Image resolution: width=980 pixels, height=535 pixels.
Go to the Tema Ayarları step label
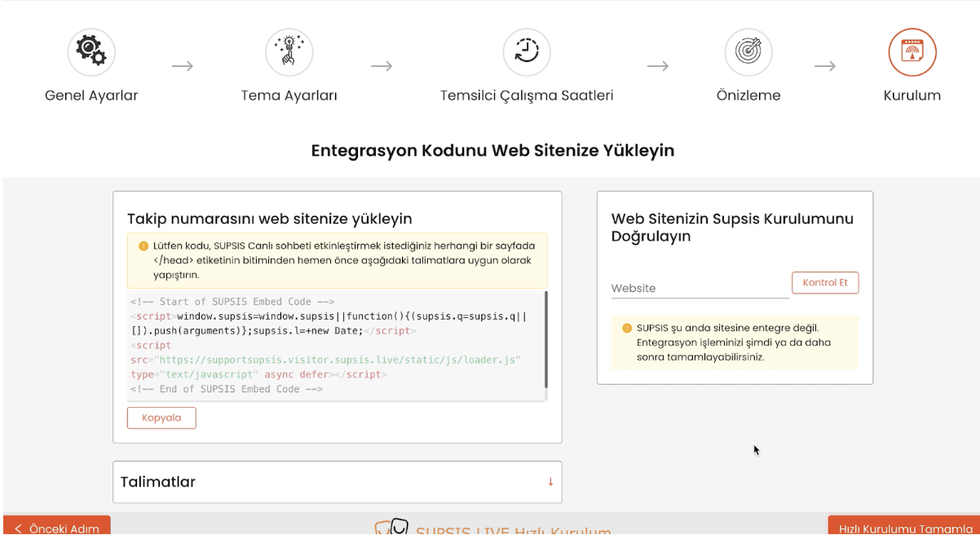(289, 95)
